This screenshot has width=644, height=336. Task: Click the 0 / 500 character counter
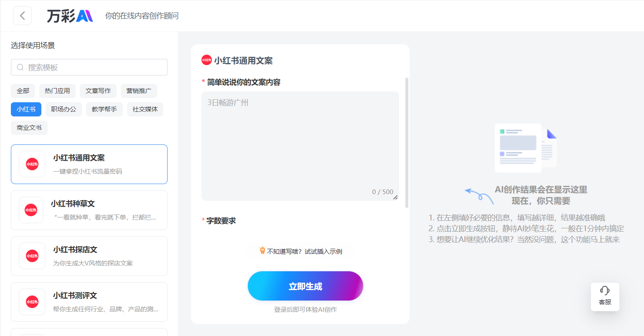[383, 192]
